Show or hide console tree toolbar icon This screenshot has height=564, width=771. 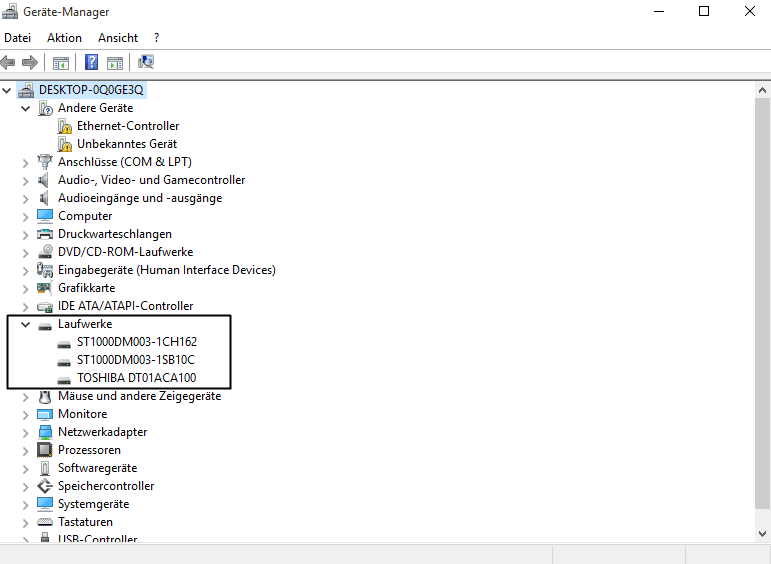[61, 62]
